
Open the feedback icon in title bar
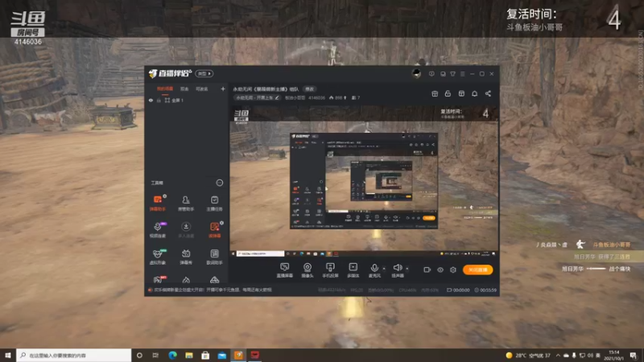click(443, 74)
